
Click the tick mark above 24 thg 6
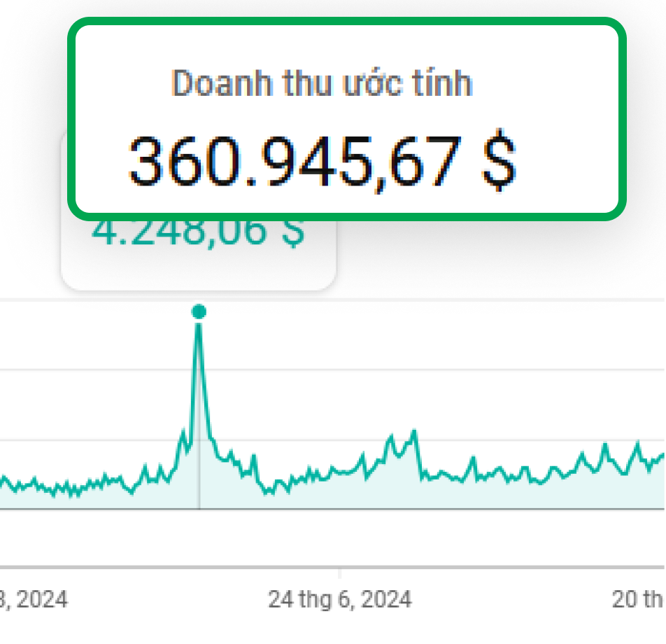pyautogui.click(x=340, y=573)
